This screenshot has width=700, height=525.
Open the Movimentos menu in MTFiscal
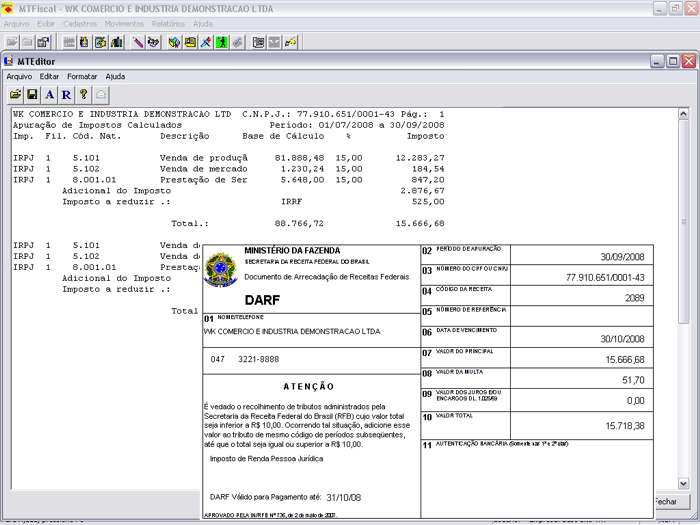coord(124,23)
